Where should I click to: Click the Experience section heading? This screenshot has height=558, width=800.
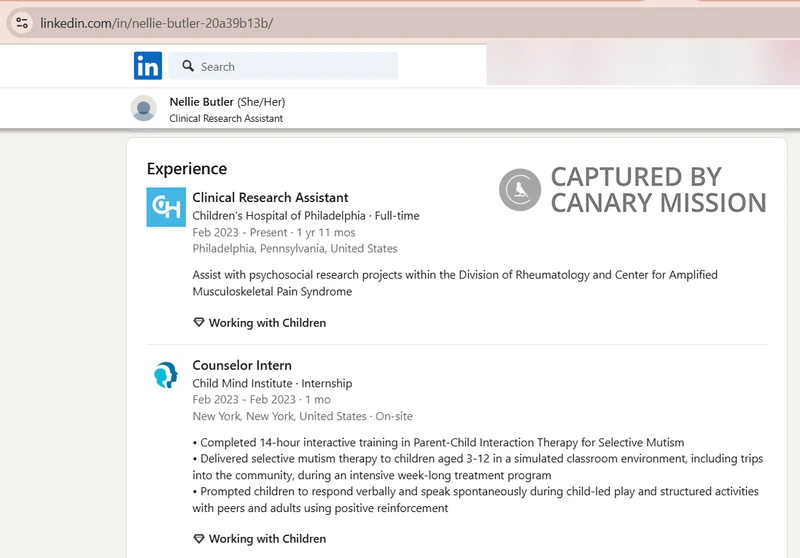click(x=187, y=169)
